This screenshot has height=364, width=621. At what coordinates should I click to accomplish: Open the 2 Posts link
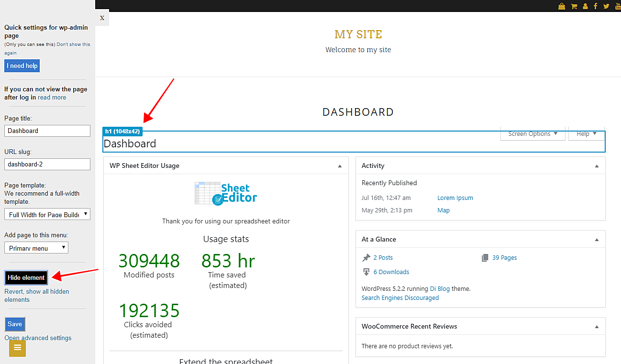[383, 258]
